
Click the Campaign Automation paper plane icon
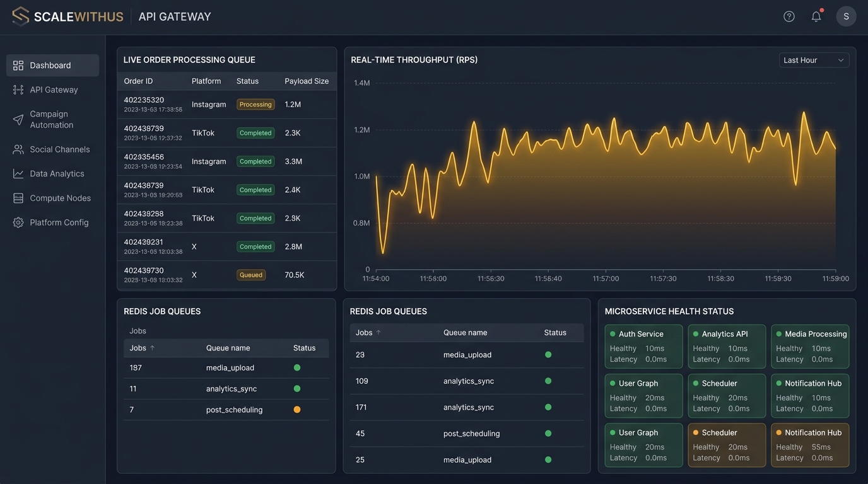(18, 120)
